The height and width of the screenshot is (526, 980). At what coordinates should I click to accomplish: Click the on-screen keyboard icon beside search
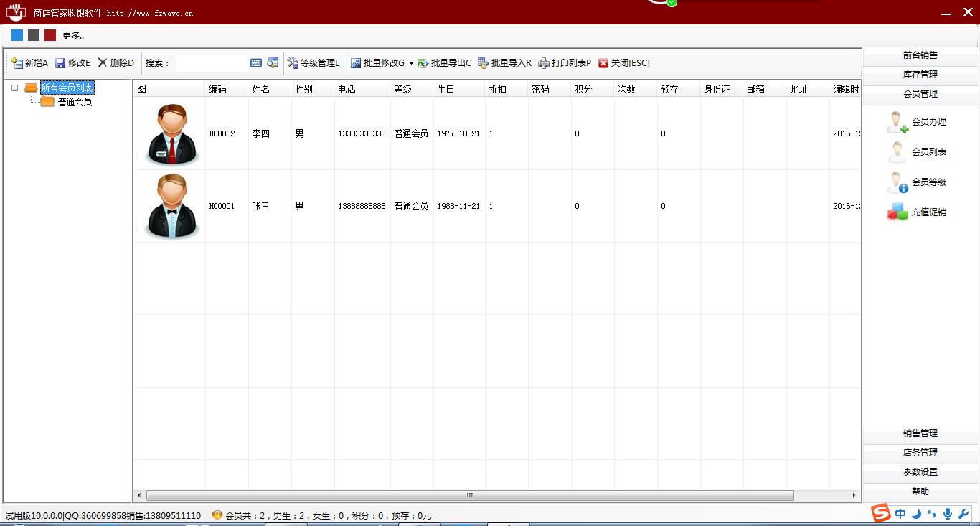point(256,62)
